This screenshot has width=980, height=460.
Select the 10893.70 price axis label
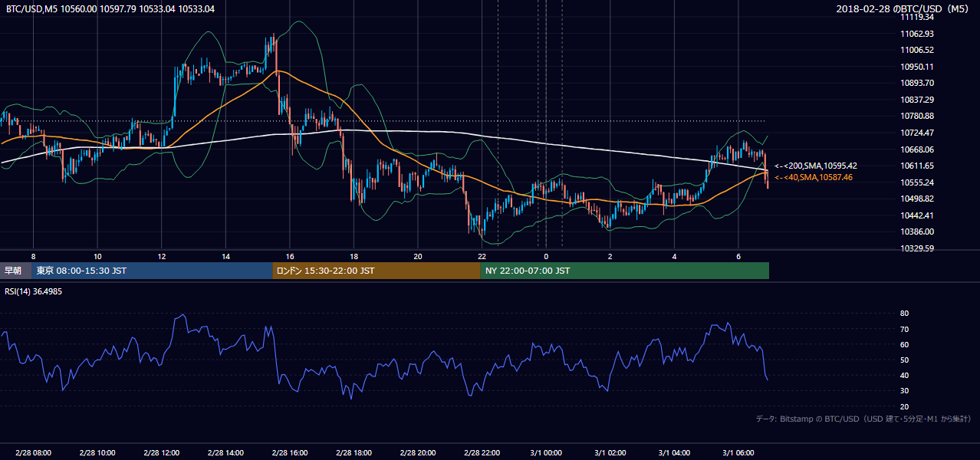point(917,83)
